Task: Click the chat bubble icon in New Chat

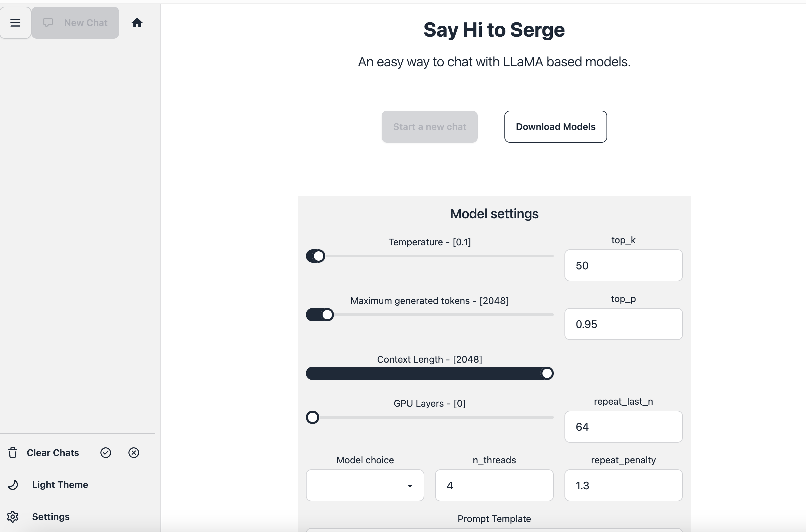Action: point(48,23)
